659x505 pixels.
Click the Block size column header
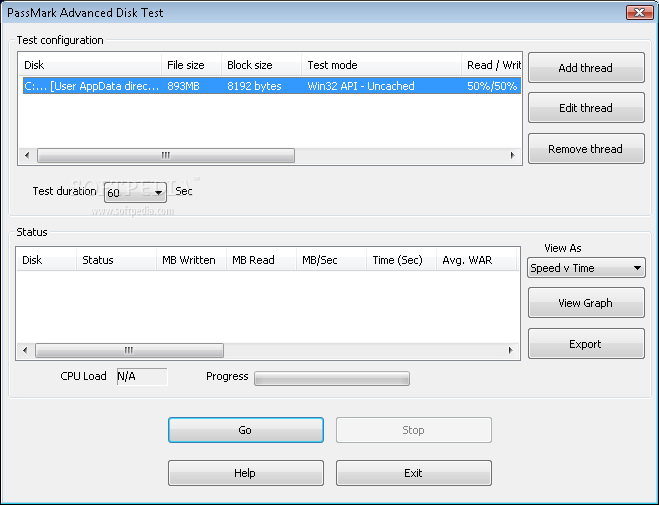(x=261, y=65)
